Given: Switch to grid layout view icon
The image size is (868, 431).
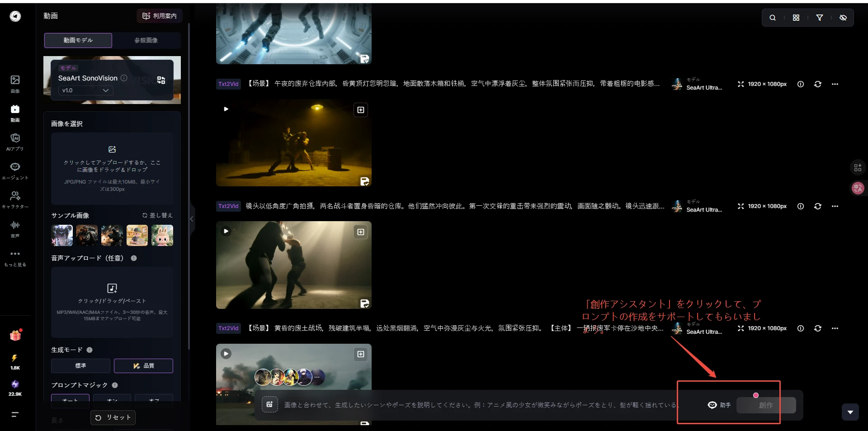Looking at the screenshot, I should tap(796, 18).
